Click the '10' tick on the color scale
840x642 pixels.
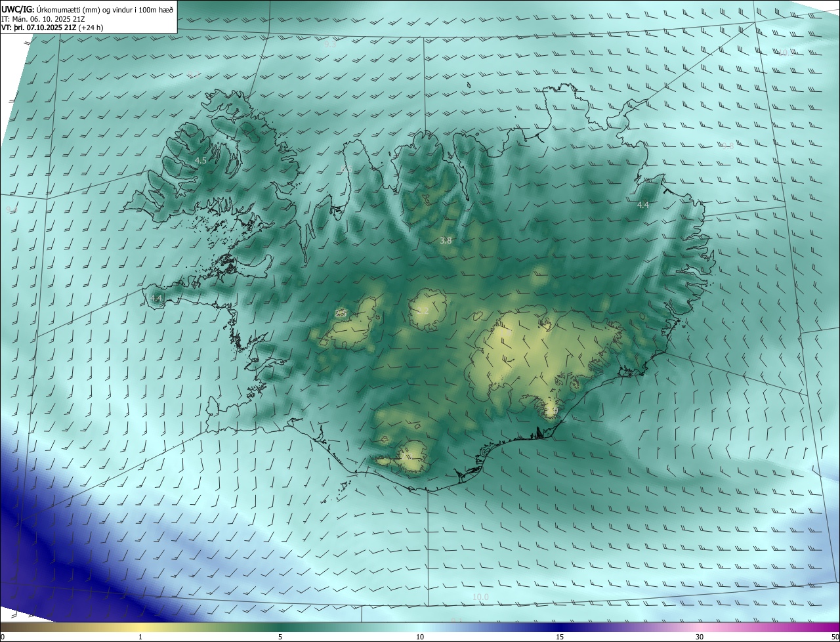[420, 637]
